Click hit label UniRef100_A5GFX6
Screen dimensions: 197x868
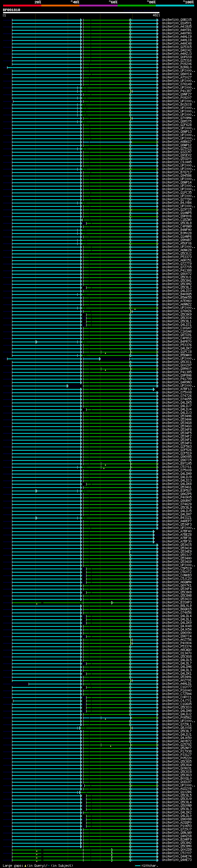[x=177, y=243]
